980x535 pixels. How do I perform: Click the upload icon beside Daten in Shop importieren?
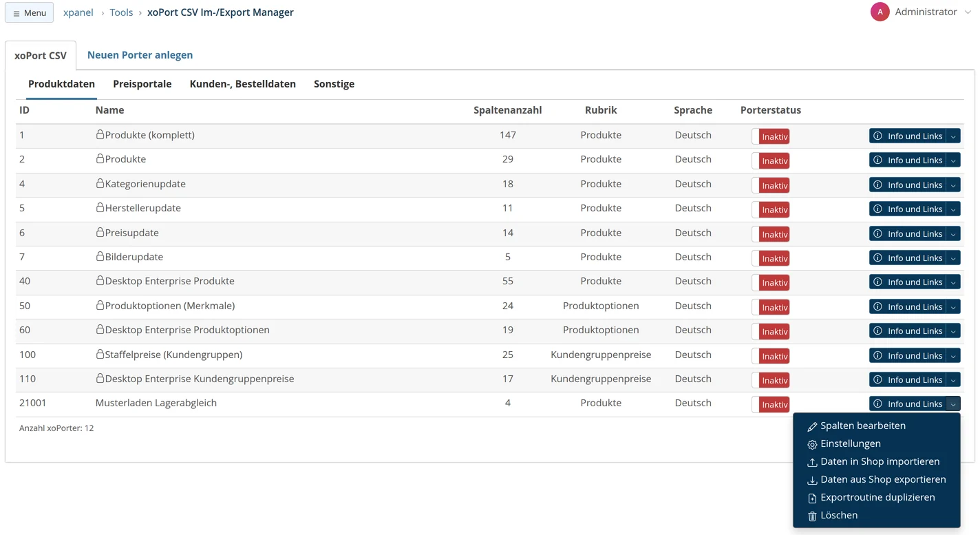tap(812, 462)
